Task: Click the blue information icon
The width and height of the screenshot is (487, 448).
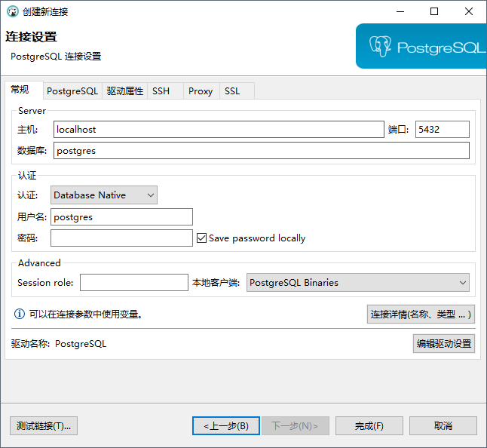Action: click(20, 314)
